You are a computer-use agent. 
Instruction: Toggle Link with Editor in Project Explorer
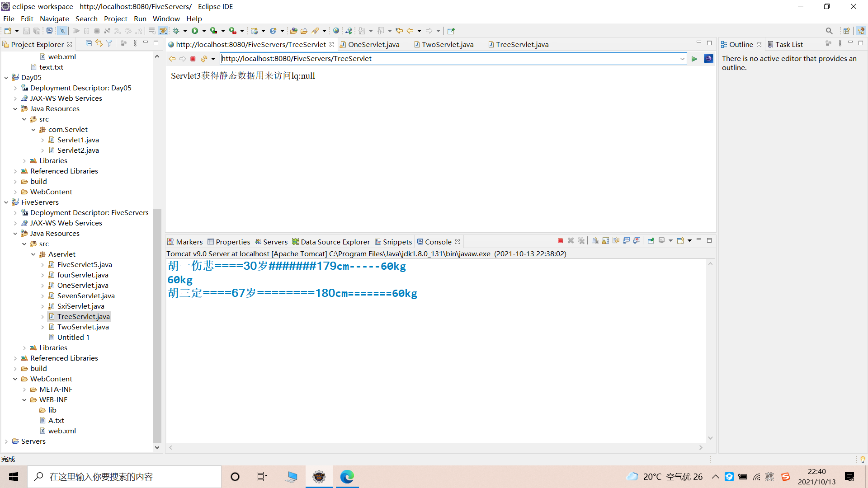click(x=99, y=43)
